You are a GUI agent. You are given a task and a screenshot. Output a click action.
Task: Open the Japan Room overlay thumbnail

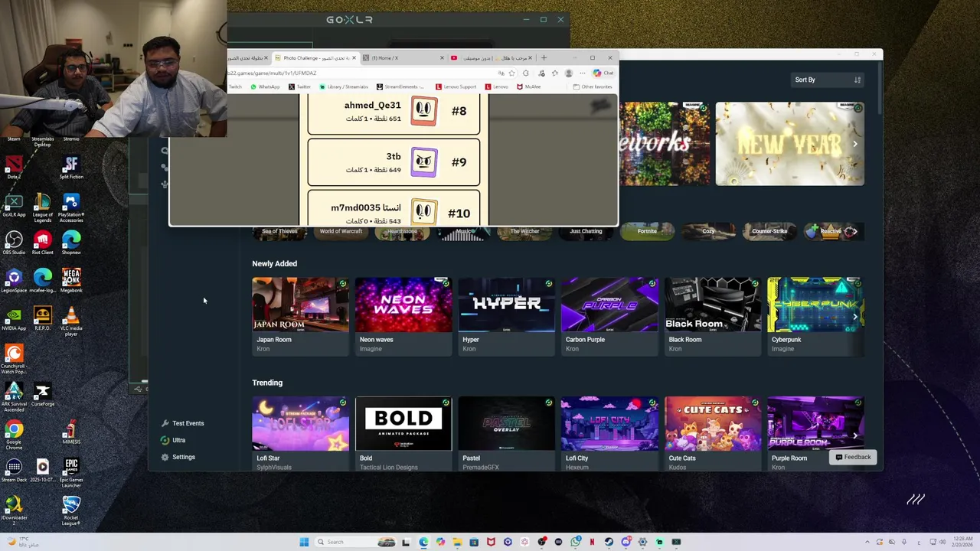point(300,305)
